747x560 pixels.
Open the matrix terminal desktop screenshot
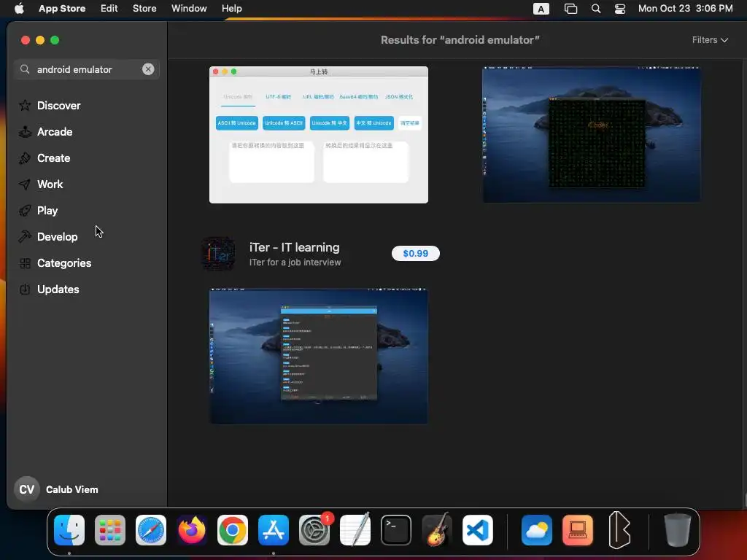[x=591, y=135]
